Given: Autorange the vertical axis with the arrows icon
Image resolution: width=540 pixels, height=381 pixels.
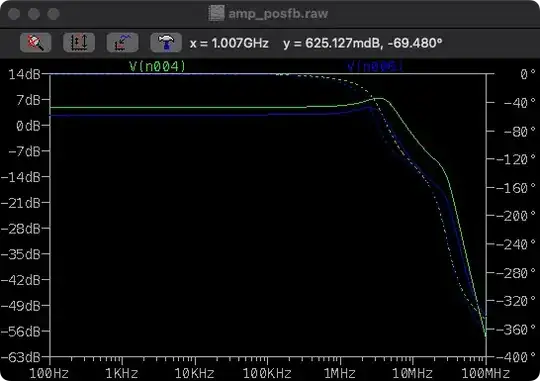Looking at the screenshot, I should click(79, 43).
